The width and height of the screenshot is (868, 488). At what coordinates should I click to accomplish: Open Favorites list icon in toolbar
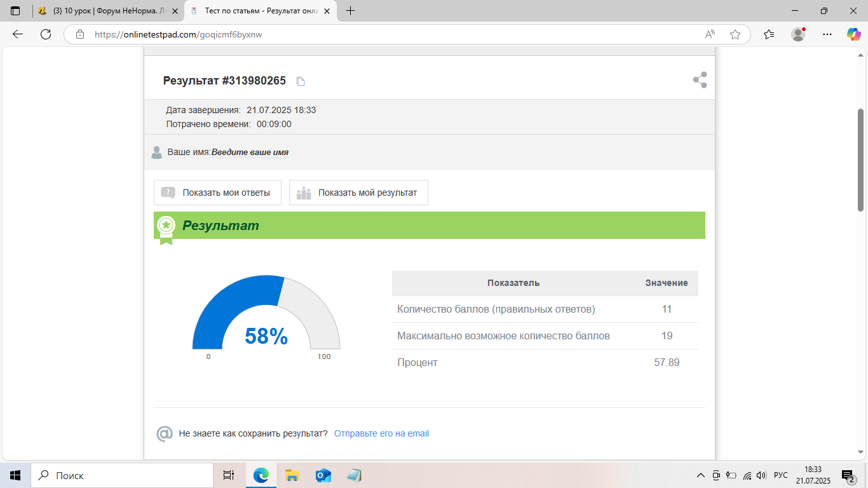(769, 34)
